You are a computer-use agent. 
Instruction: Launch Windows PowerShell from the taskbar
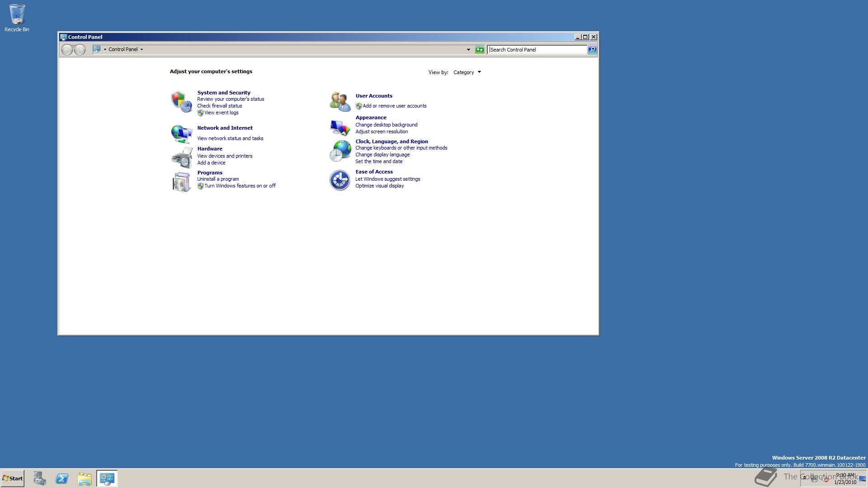pos(62,479)
